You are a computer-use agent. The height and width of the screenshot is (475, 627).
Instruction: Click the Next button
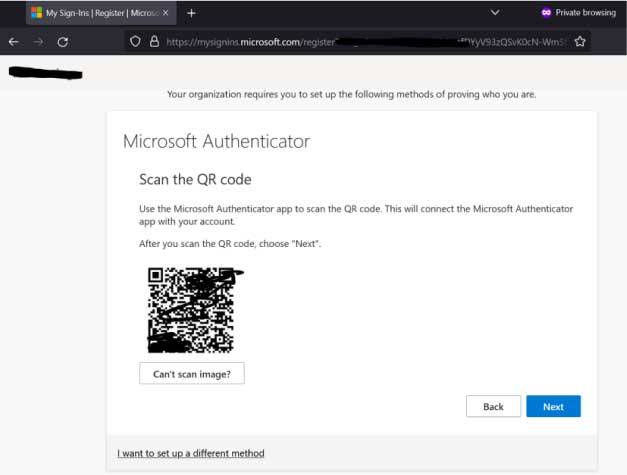tap(553, 406)
